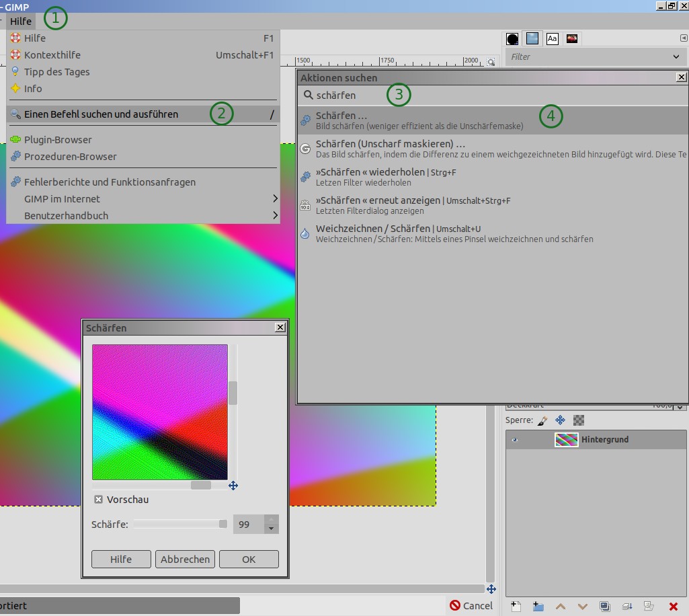The height and width of the screenshot is (616, 689).
Task: Click the Schärfe slider
Action: (180, 524)
